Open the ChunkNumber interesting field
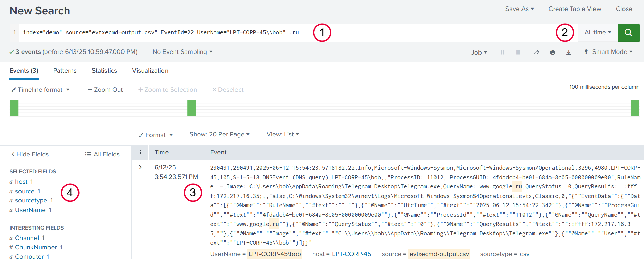Image resolution: width=644 pixels, height=259 pixels. (36, 247)
